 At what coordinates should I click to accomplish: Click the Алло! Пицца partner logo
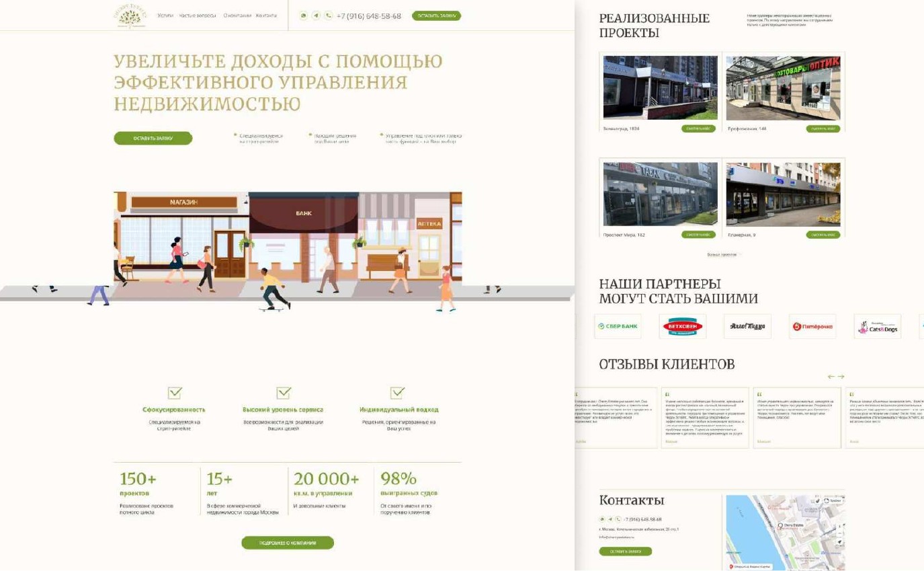tap(747, 326)
